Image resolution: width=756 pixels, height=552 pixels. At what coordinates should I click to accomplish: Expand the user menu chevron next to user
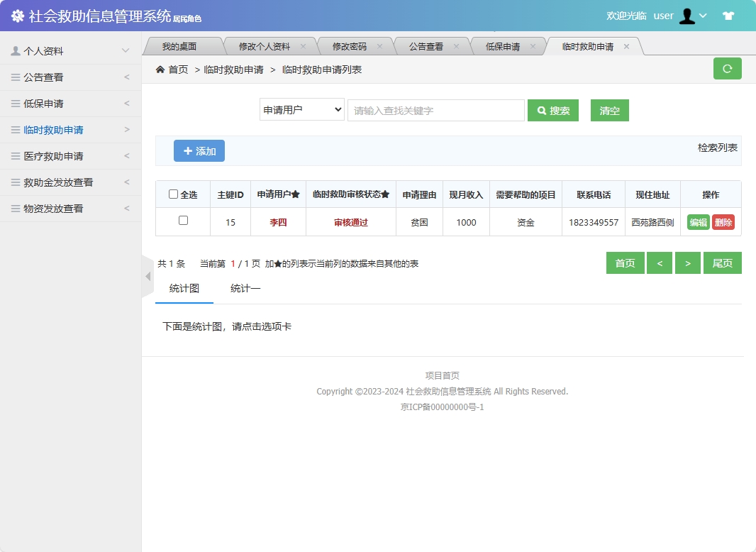[x=704, y=15]
